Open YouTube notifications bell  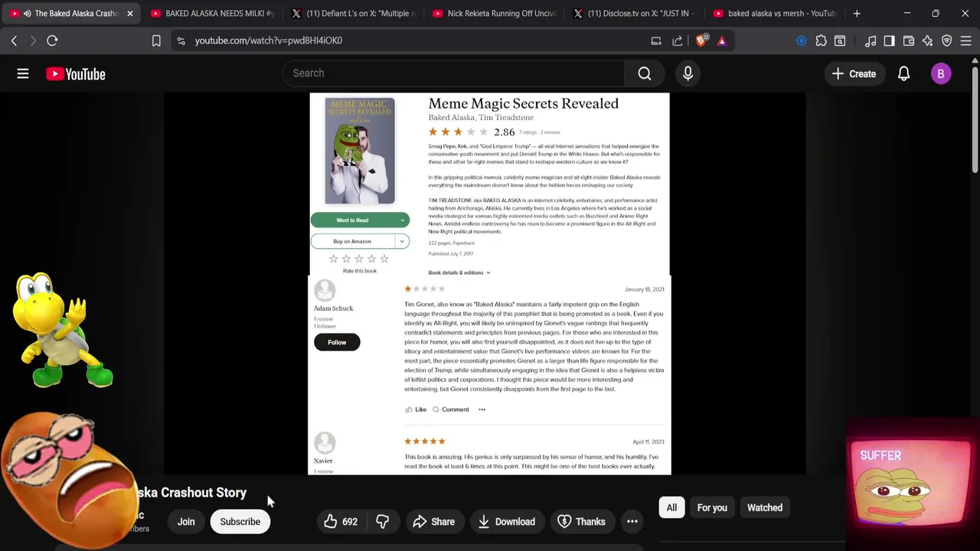(903, 74)
